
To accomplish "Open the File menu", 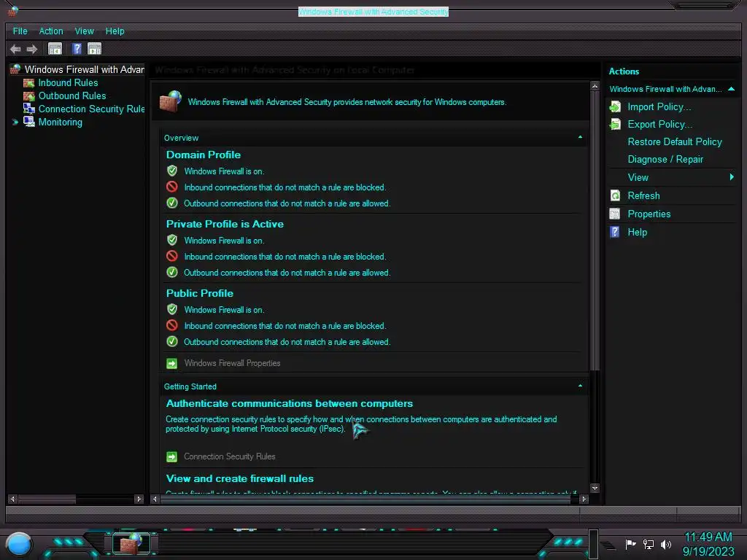I will tap(20, 31).
